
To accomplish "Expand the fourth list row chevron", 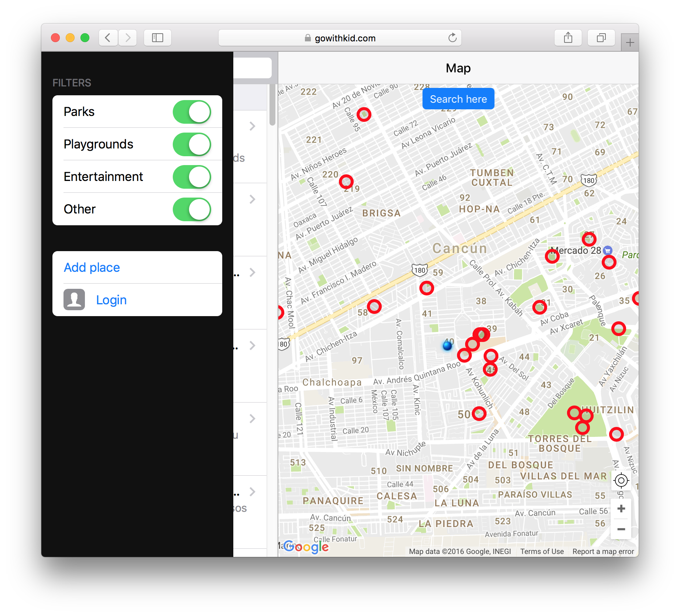I will tap(253, 346).
